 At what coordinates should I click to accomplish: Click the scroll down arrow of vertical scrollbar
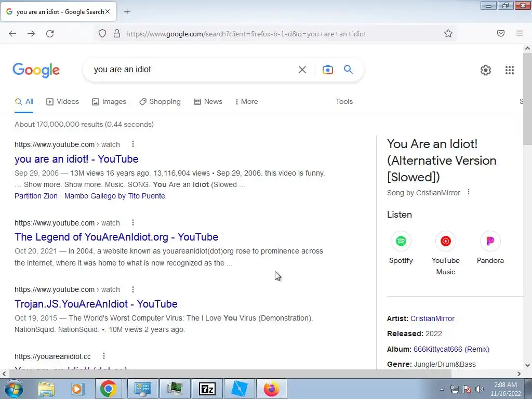coord(527,365)
